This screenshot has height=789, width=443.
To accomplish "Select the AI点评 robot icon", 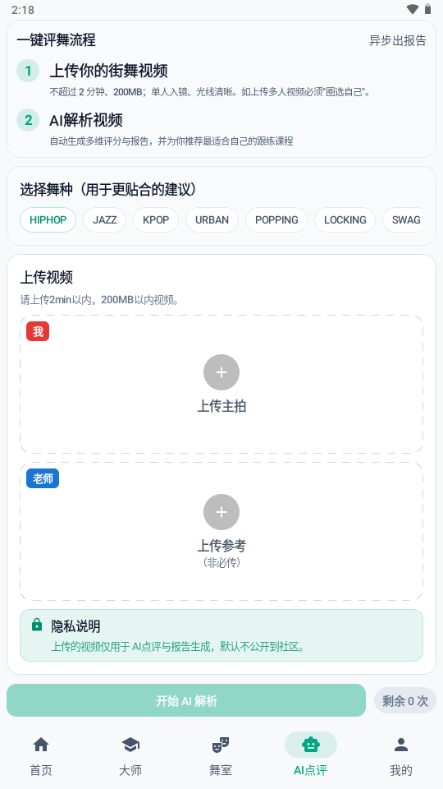I will pos(311,744).
